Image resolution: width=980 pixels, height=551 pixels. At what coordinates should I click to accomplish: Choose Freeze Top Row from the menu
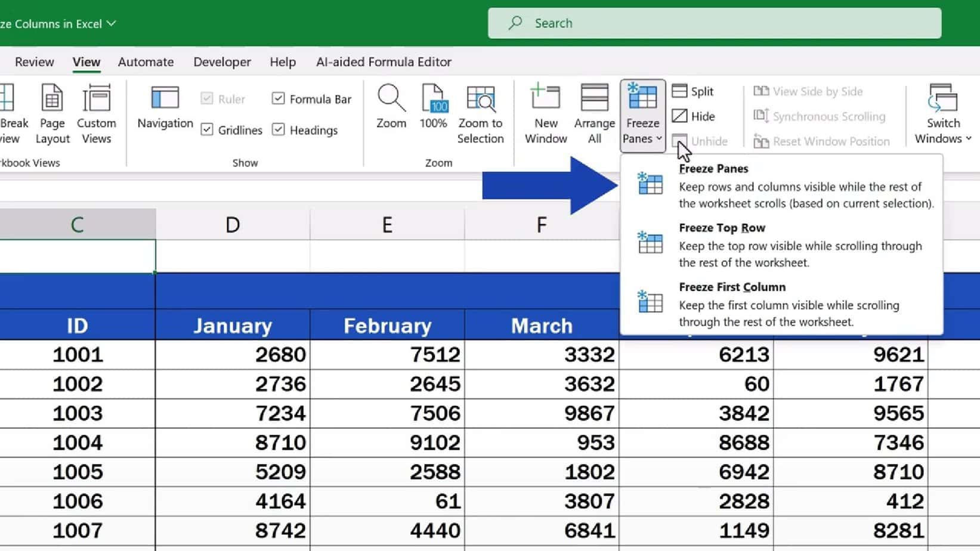[721, 227]
